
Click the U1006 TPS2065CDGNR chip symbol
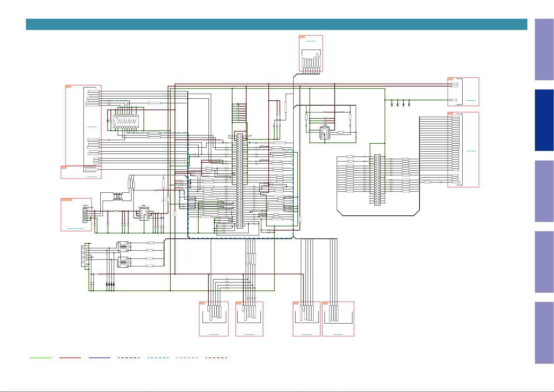coord(144,215)
